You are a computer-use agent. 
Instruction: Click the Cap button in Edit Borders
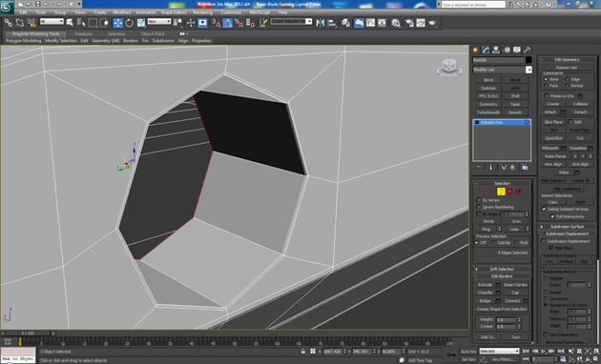[x=515, y=293]
